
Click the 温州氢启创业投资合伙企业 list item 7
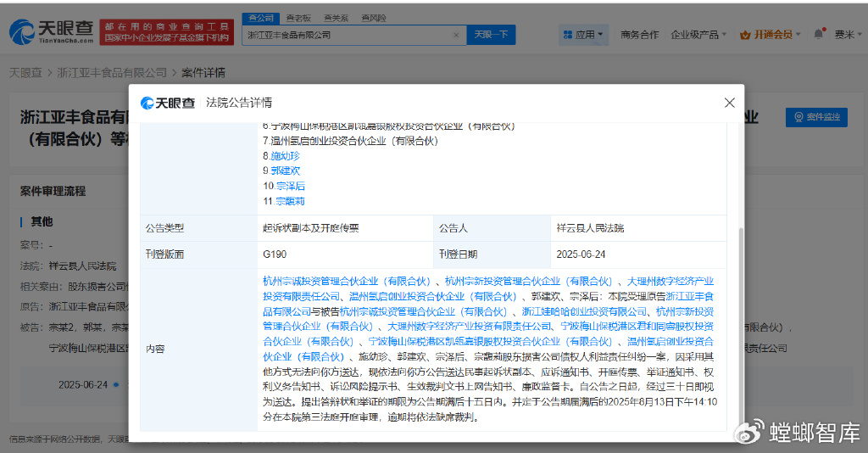click(x=350, y=141)
